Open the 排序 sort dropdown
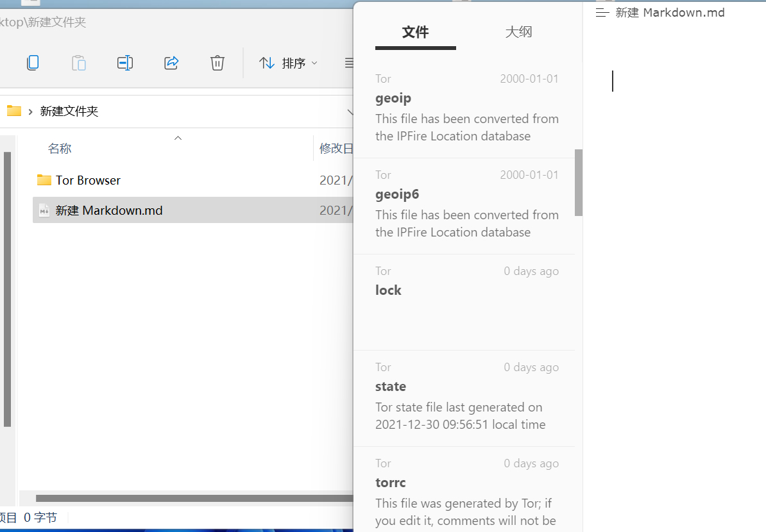This screenshot has width=766, height=532. (288, 63)
